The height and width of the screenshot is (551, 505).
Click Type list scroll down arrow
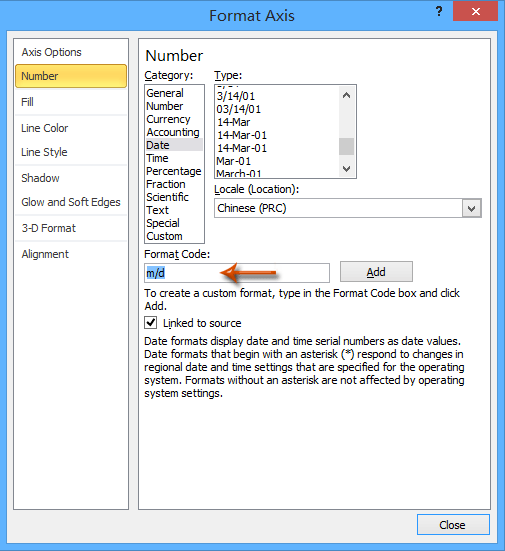(x=347, y=169)
